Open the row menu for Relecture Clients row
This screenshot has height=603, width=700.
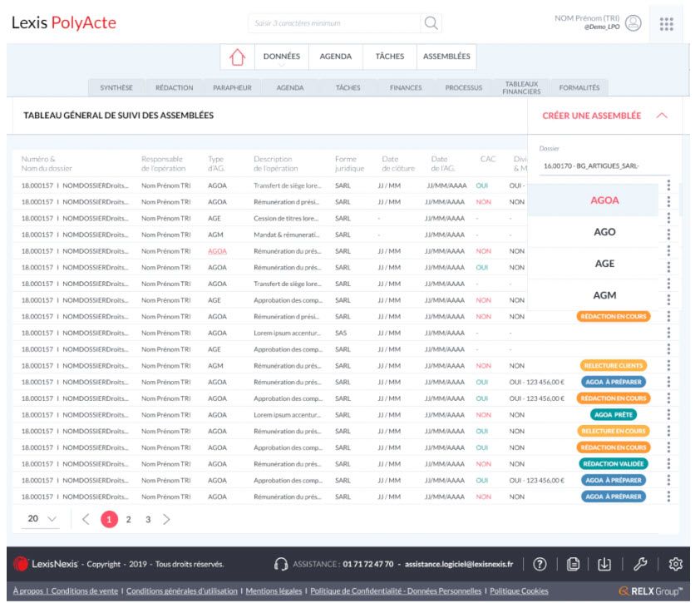(668, 366)
